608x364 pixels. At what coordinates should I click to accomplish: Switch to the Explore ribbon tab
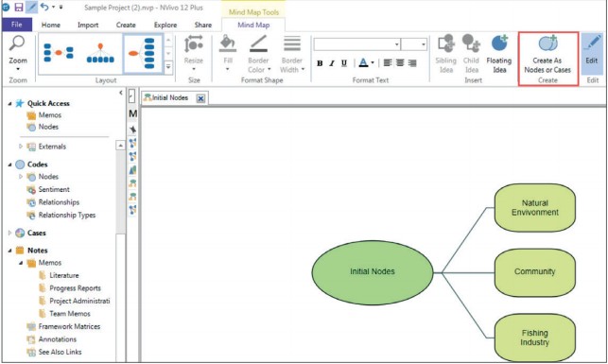pyautogui.click(x=165, y=25)
